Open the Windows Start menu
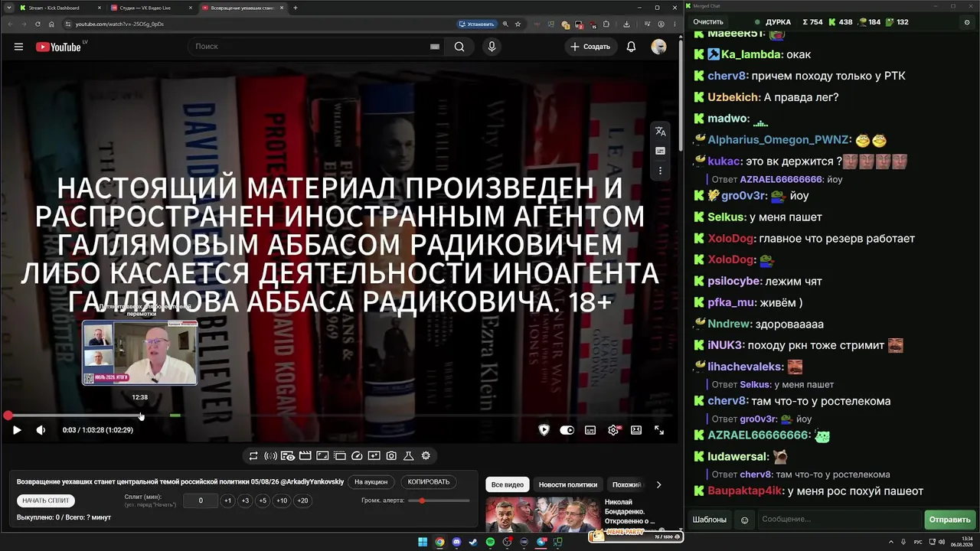The width and height of the screenshot is (980, 551). point(423,542)
